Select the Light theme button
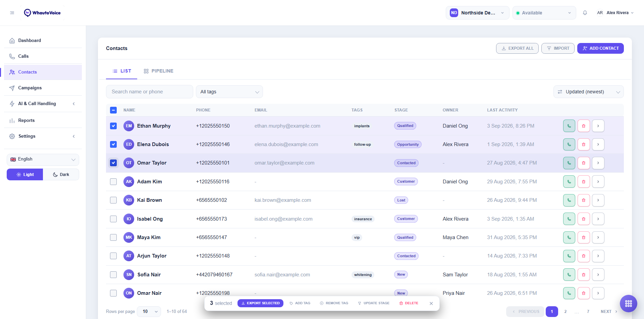 click(25, 175)
